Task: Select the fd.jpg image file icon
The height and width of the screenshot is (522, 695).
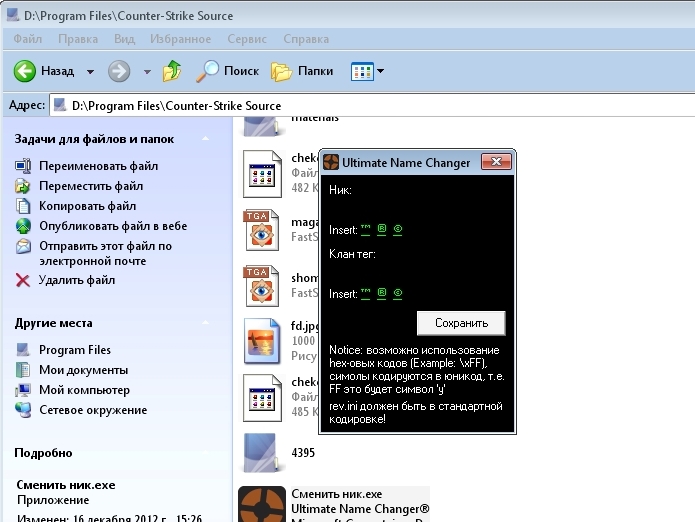Action: pos(262,341)
